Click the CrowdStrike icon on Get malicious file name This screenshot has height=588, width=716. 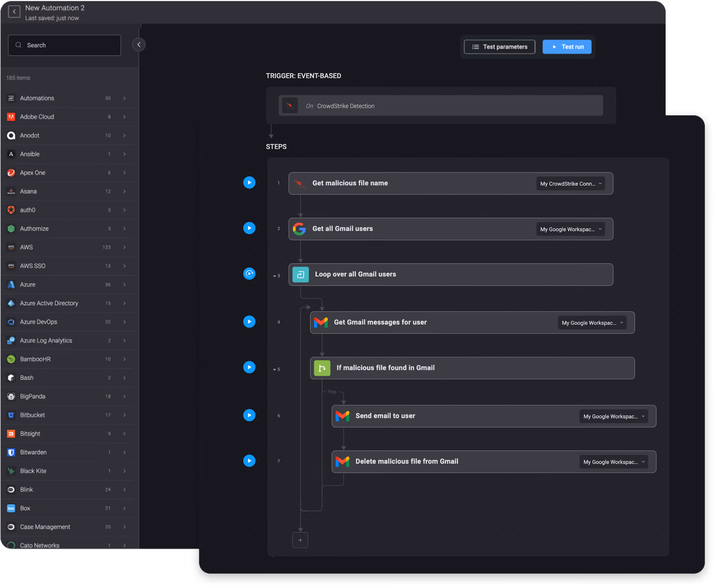click(x=300, y=184)
